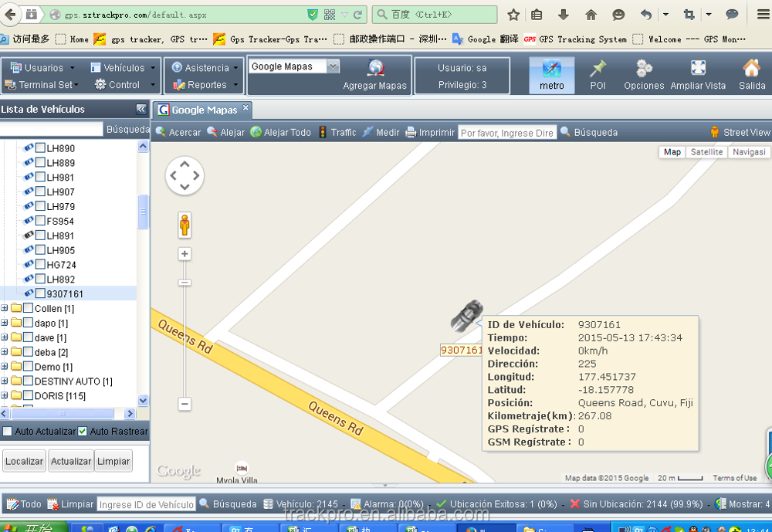Click map zoom in plus button
The image size is (772, 532).
[185, 254]
